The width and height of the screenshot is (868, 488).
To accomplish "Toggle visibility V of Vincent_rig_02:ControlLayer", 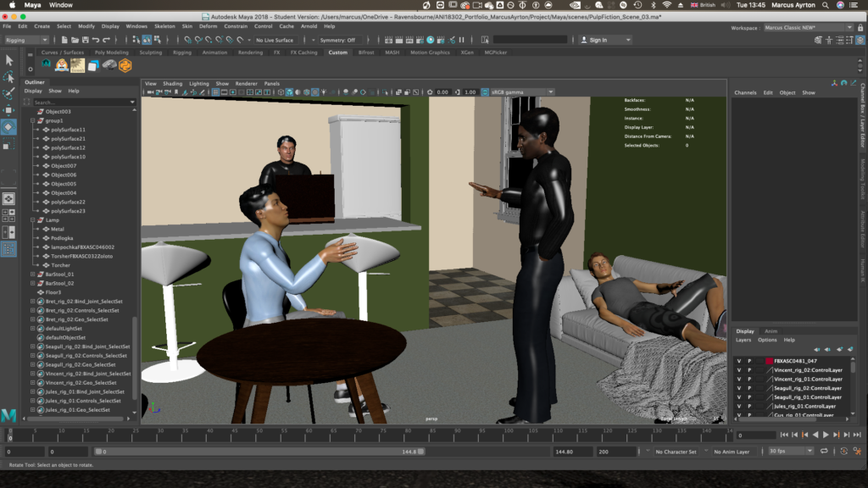I will [738, 370].
